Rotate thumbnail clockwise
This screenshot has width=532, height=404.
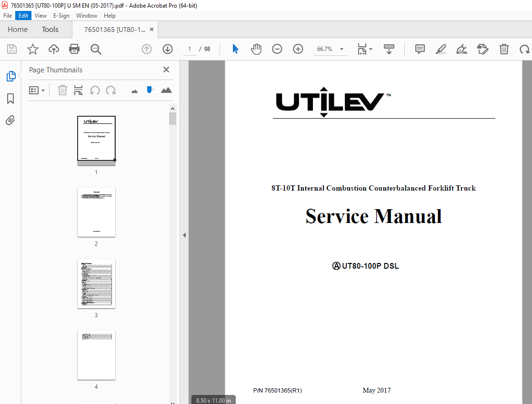click(111, 91)
